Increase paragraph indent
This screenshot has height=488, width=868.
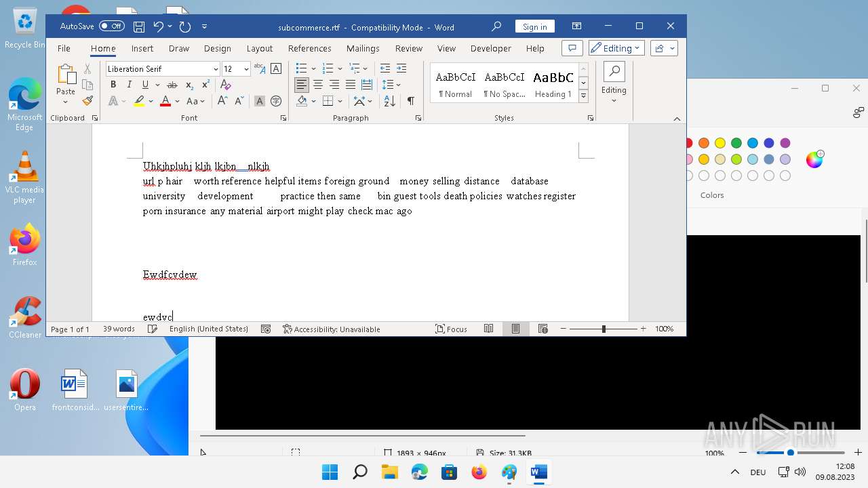[401, 68]
